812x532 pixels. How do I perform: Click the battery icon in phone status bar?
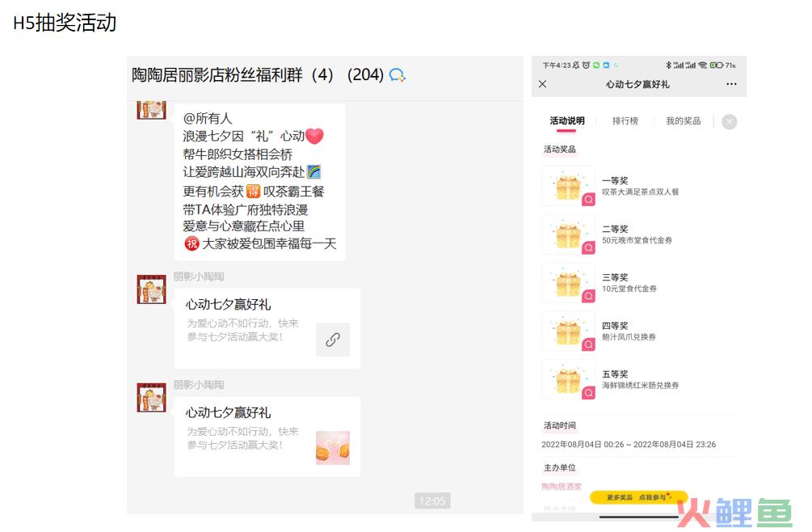(x=717, y=65)
